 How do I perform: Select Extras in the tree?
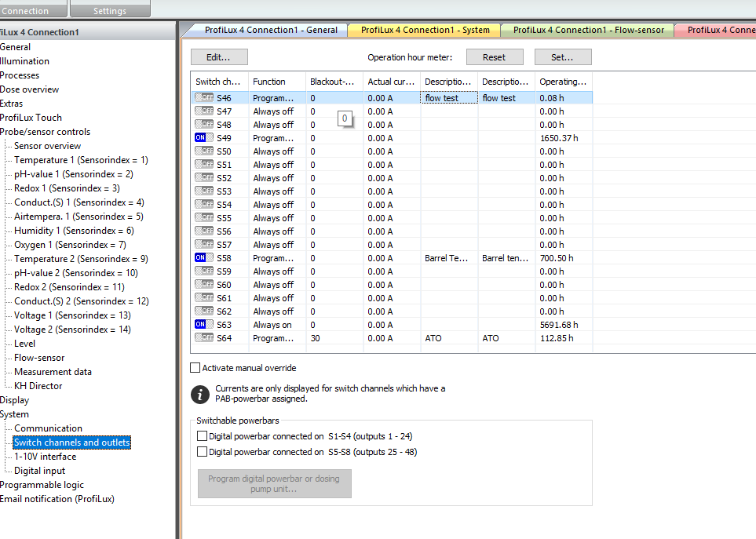(x=11, y=104)
